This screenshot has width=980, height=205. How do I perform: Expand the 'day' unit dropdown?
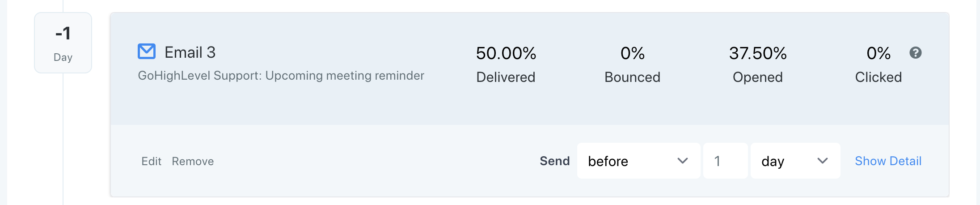794,161
